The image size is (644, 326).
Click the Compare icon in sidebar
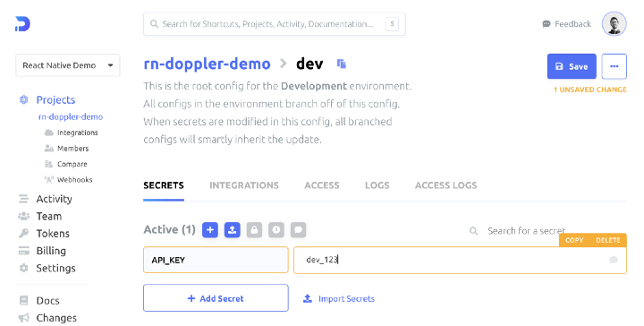[49, 164]
